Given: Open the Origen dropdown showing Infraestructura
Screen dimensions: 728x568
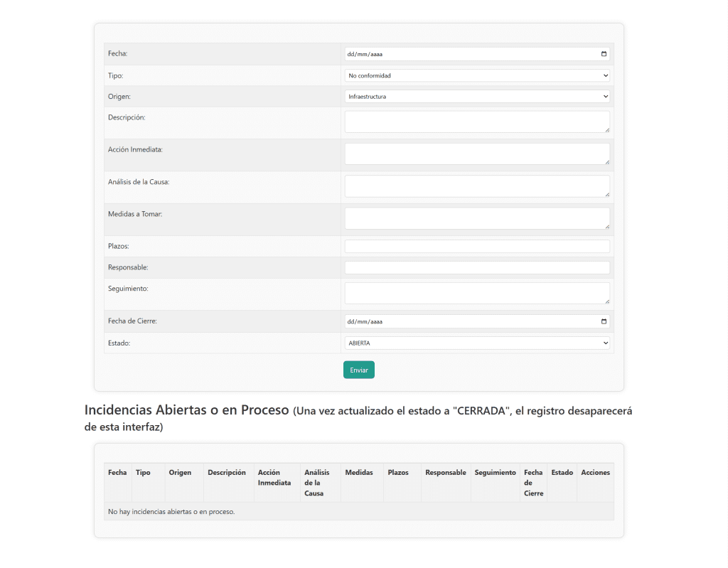Looking at the screenshot, I should click(477, 97).
